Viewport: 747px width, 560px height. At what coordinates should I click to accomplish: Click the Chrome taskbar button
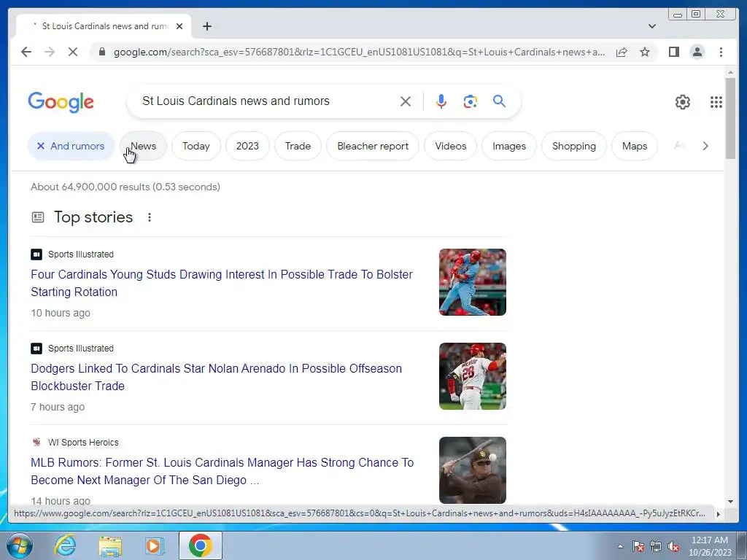tap(200, 545)
